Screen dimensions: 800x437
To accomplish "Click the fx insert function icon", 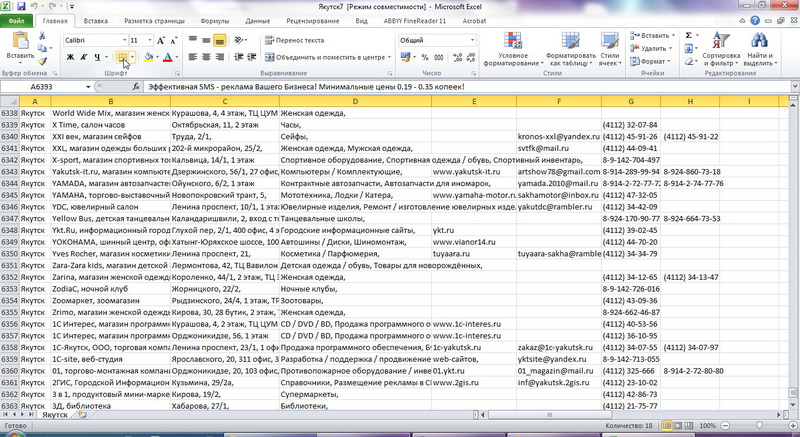I will pos(136,87).
